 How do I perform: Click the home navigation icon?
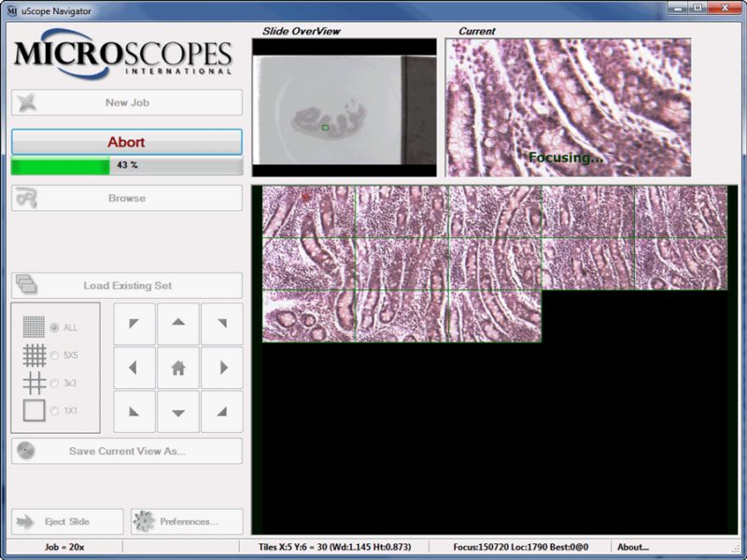pyautogui.click(x=178, y=368)
